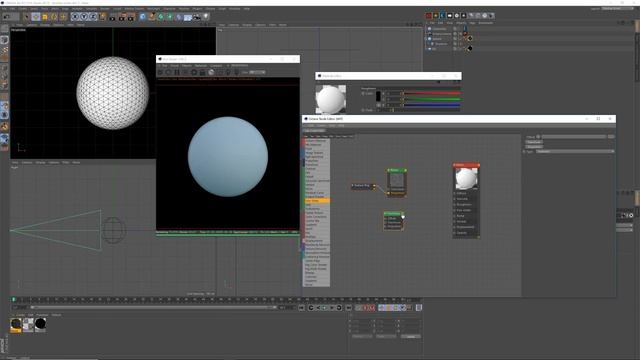640x360 pixels.
Task: Click the lock resolution icon in Live Viewer
Action: [x=202, y=72]
